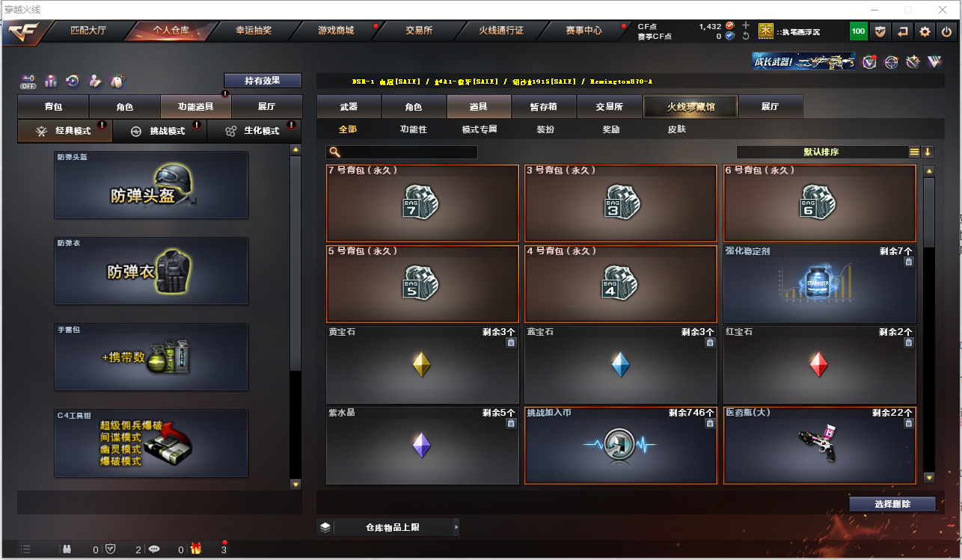Switch to the 游戏商城 top tab

pyautogui.click(x=336, y=31)
